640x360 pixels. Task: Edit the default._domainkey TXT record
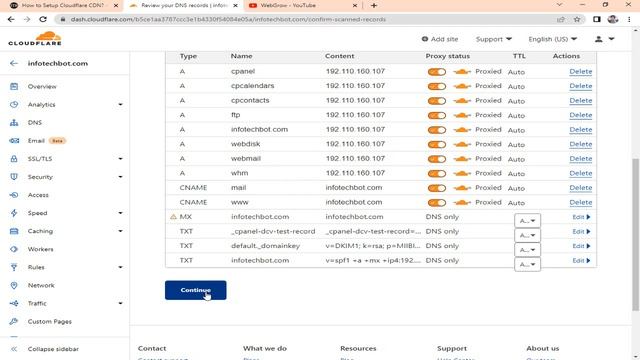tap(581, 246)
